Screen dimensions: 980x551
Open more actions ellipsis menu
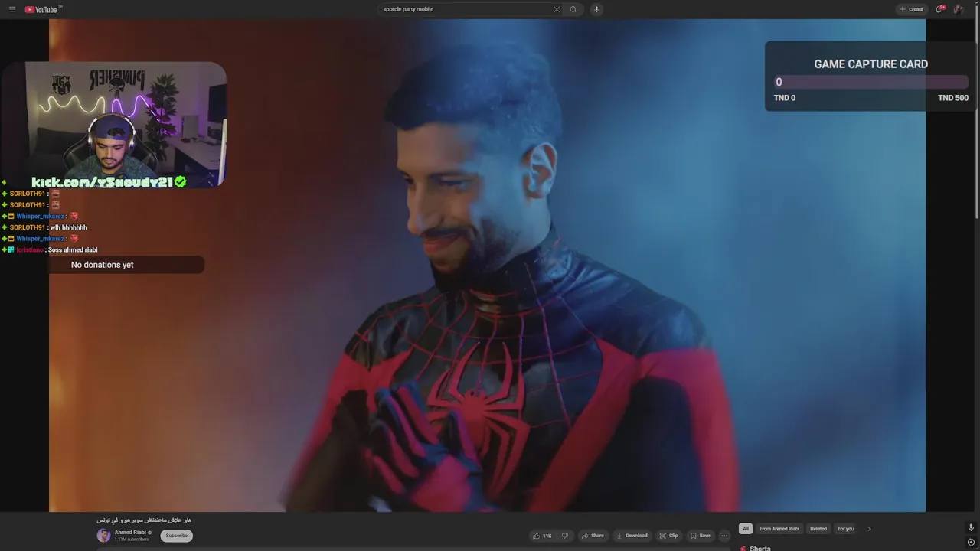click(724, 536)
